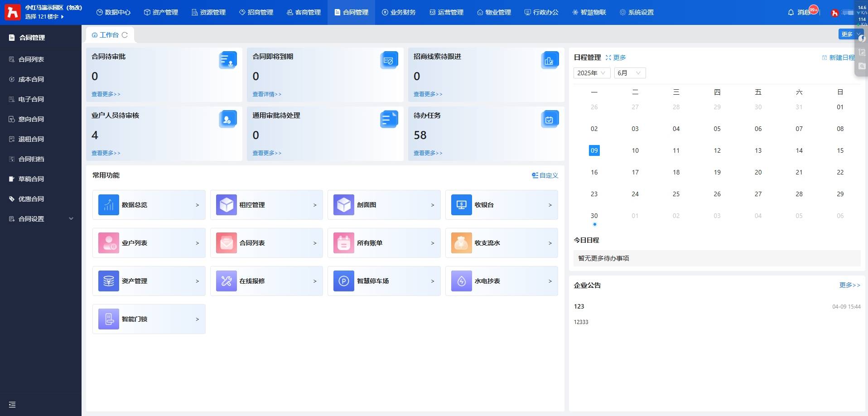Click 查看更多 under 业户人员待审核
868x416 pixels.
click(106, 153)
